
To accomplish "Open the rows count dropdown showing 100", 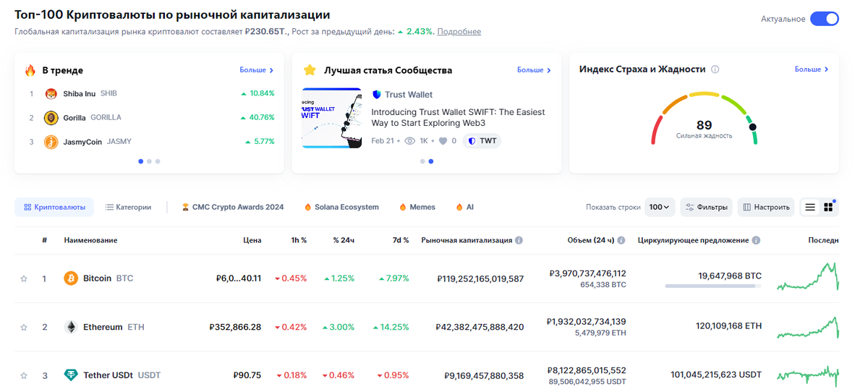I will (660, 207).
